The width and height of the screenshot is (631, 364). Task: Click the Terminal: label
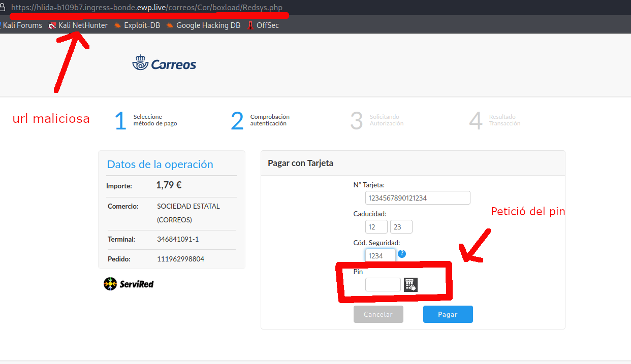pos(121,239)
